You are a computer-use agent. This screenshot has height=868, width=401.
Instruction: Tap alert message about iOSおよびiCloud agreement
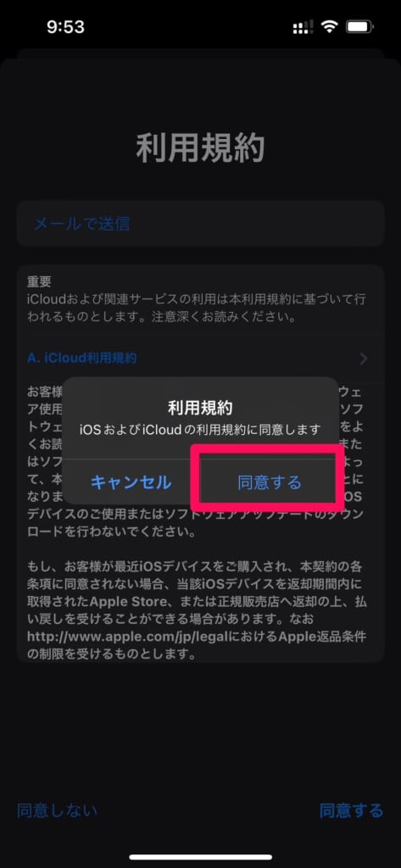[x=200, y=429]
